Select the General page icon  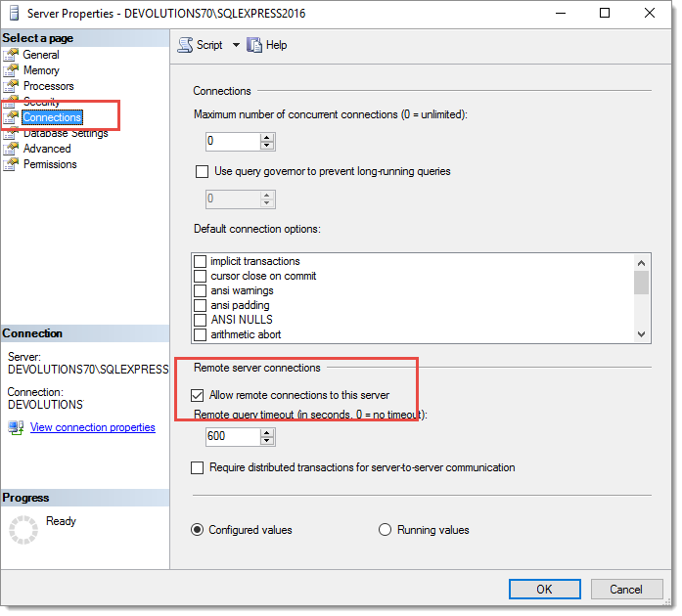(11, 55)
